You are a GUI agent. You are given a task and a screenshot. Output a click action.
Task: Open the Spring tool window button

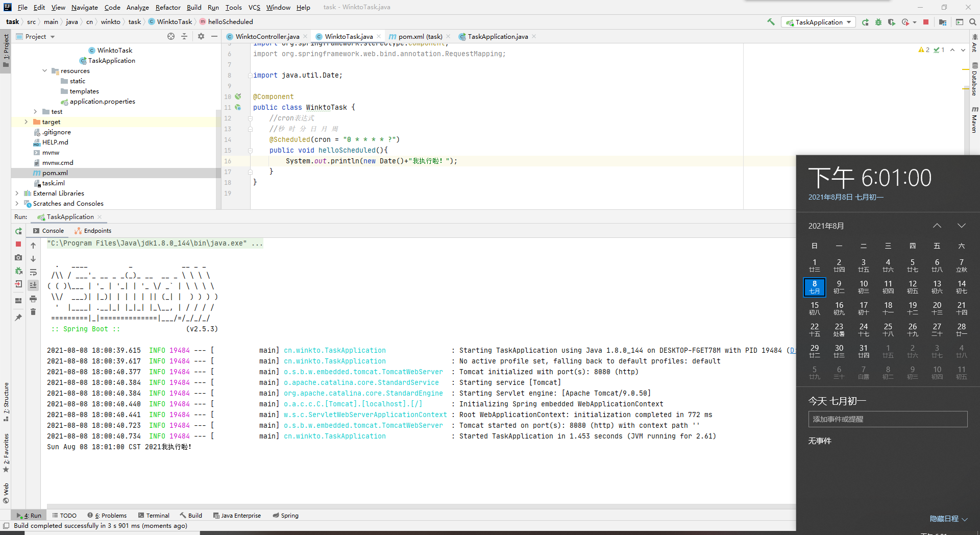286,516
